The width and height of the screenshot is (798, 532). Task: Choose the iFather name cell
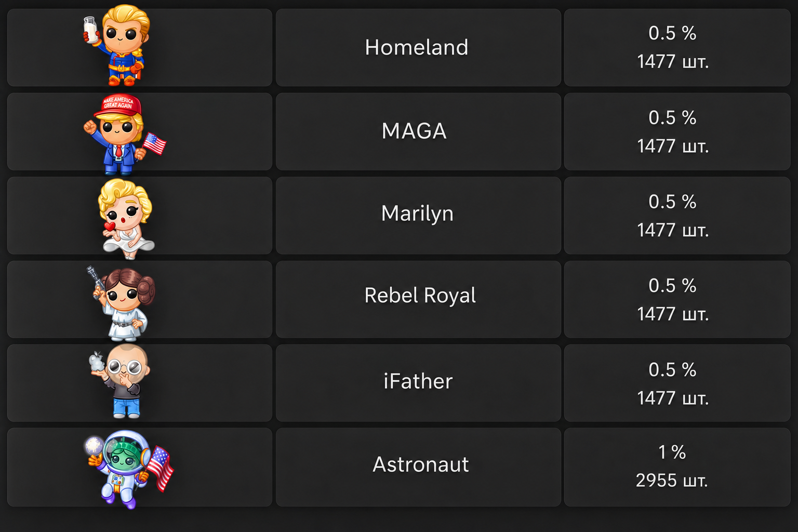pyautogui.click(x=418, y=383)
